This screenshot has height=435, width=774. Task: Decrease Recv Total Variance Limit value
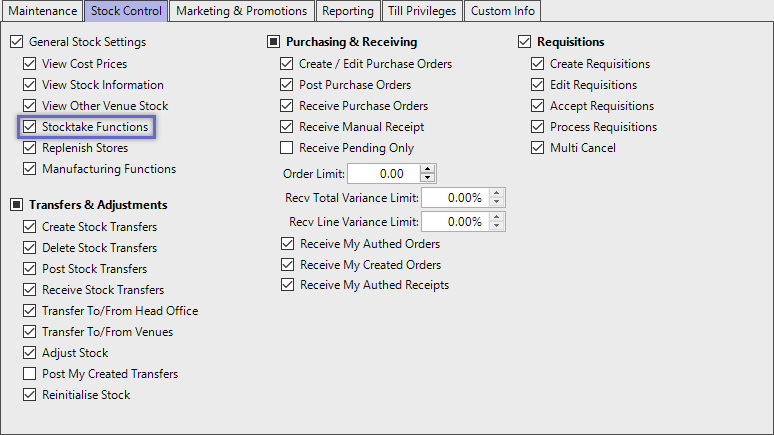tap(497, 202)
